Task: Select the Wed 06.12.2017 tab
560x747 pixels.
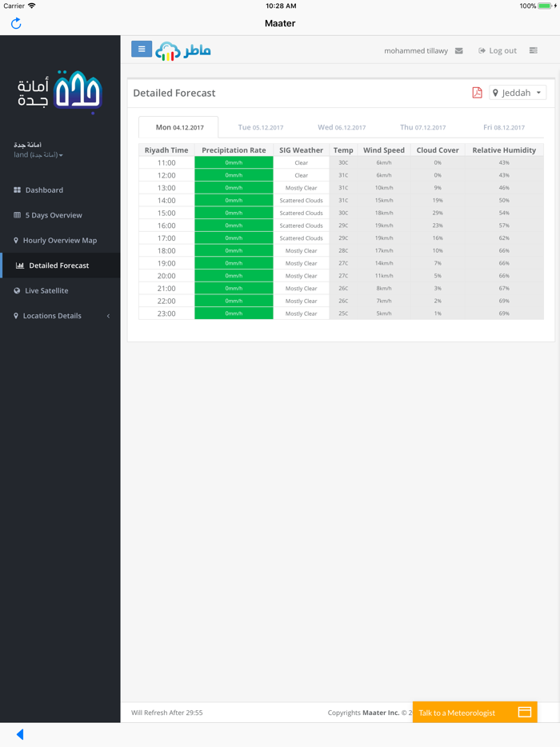Action: coord(342,127)
